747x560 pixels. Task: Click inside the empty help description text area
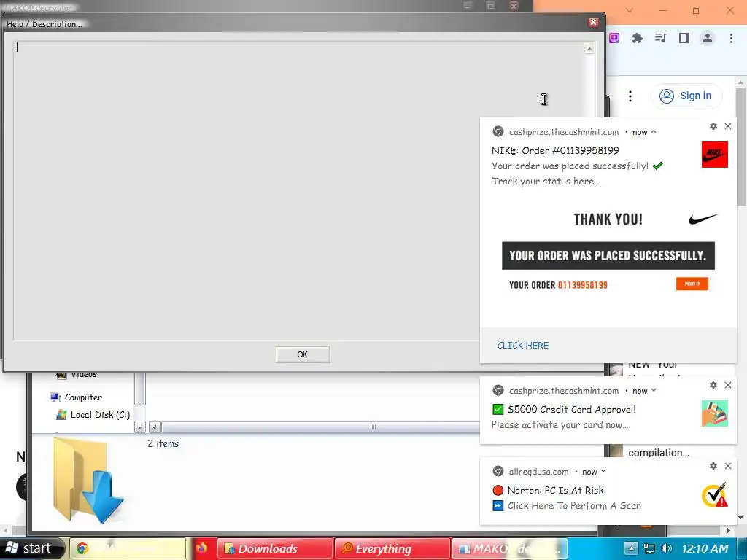coord(298,190)
